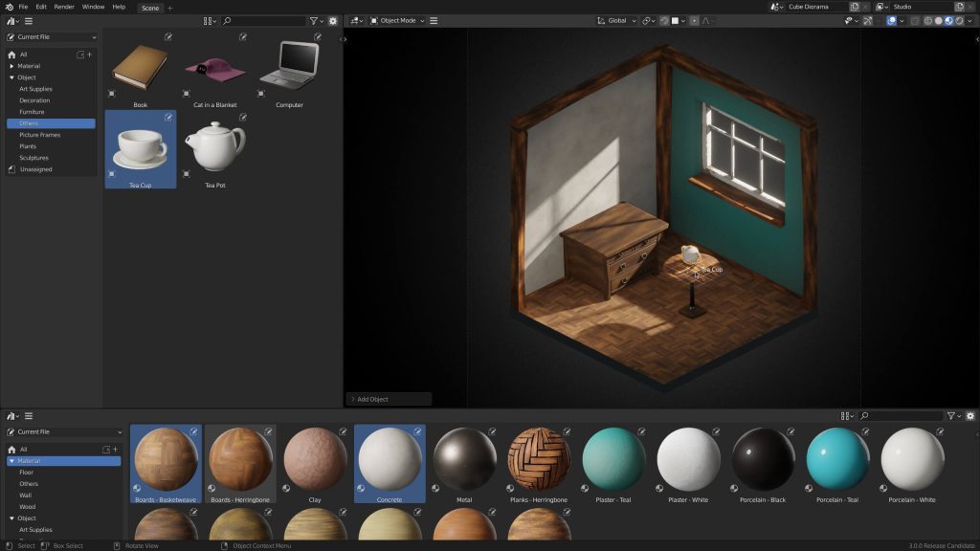980x551 pixels.
Task: Toggle viewport overlays button
Action: coord(891,20)
